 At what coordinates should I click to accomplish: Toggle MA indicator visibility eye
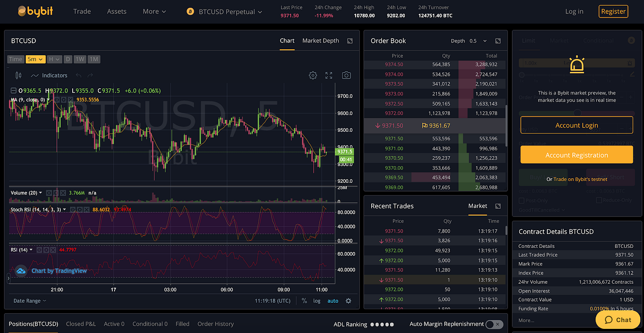tap(57, 99)
